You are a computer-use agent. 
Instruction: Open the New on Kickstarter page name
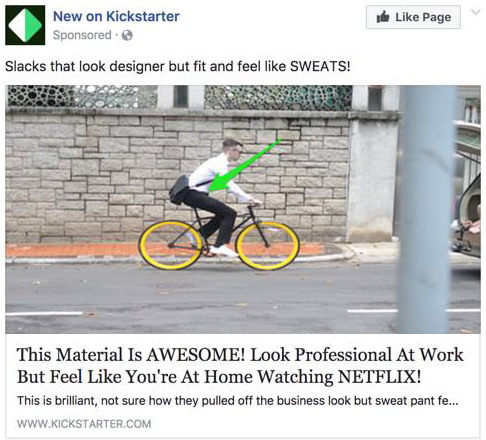coord(116,16)
